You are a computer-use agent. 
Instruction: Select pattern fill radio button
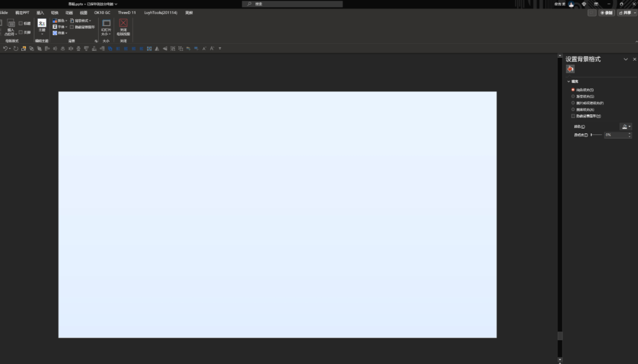pos(573,109)
